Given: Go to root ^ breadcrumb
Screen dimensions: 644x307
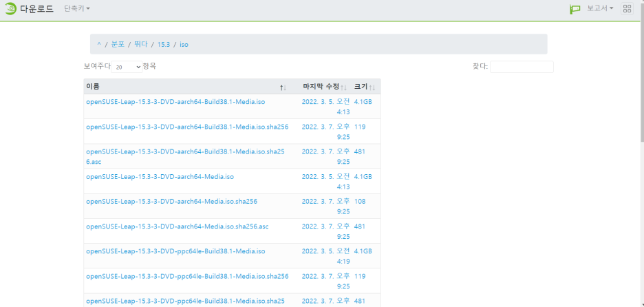Looking at the screenshot, I should pyautogui.click(x=99, y=44).
